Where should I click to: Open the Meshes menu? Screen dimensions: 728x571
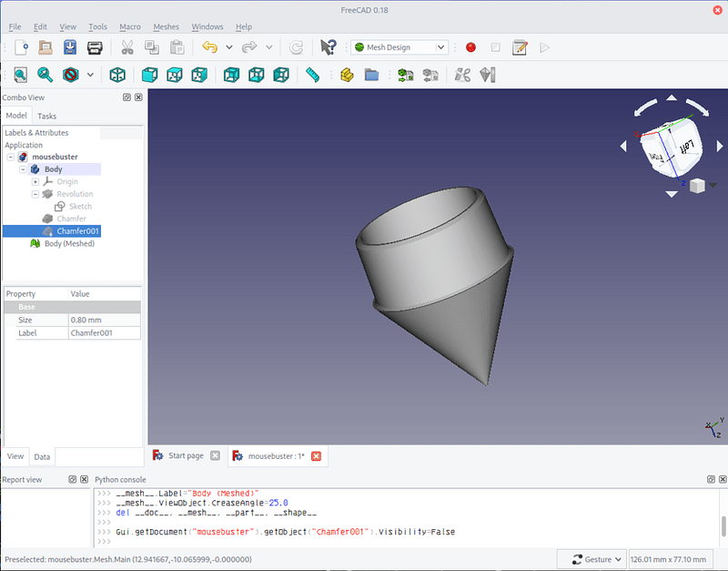click(x=167, y=27)
